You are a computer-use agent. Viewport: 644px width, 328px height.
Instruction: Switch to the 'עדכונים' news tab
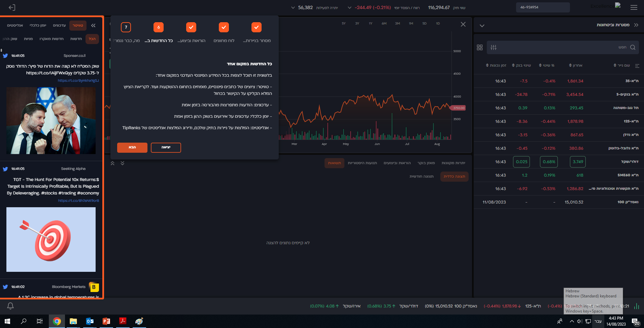point(59,26)
